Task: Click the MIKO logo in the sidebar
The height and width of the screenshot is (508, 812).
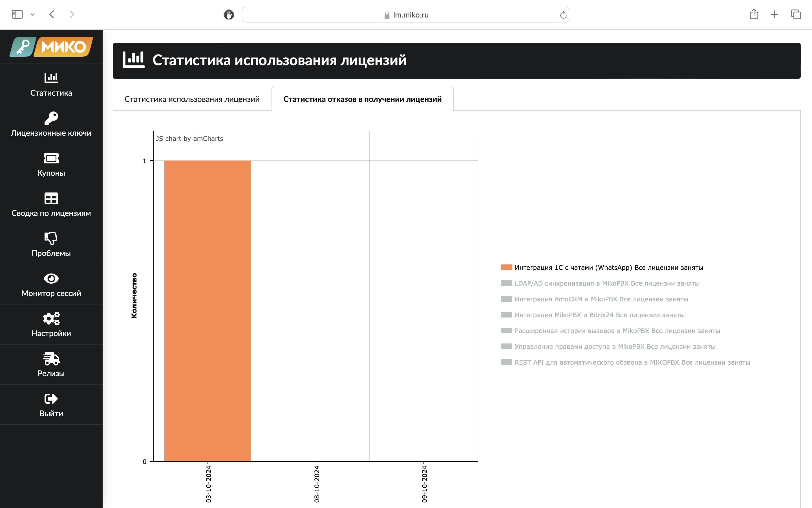Action: 51,46
